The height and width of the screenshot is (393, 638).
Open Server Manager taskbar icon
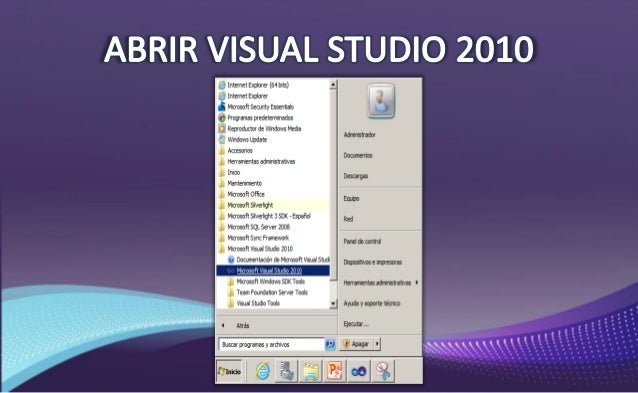286,371
